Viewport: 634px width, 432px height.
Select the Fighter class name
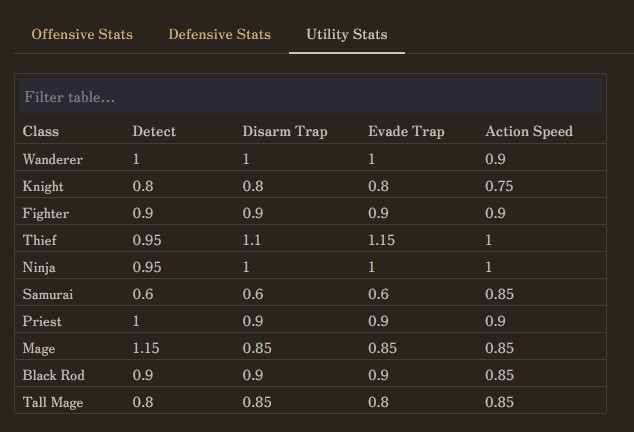46,213
